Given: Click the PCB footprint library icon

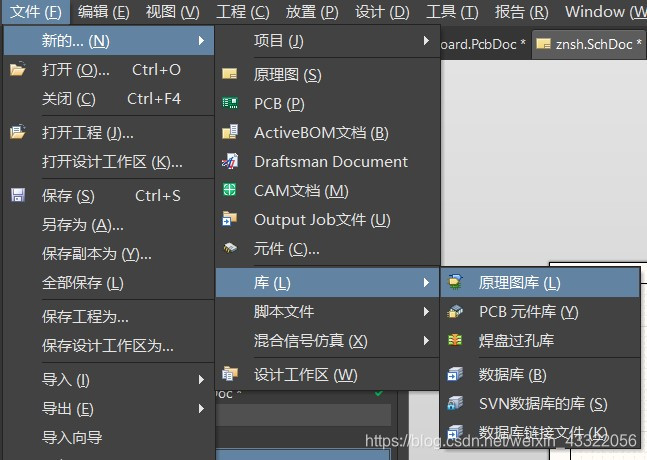Looking at the screenshot, I should (x=455, y=311).
